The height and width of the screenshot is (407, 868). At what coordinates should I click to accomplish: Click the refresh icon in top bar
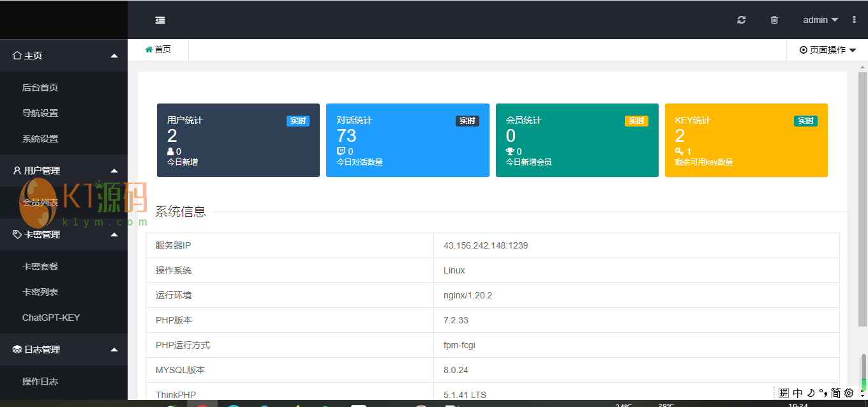(x=741, y=20)
